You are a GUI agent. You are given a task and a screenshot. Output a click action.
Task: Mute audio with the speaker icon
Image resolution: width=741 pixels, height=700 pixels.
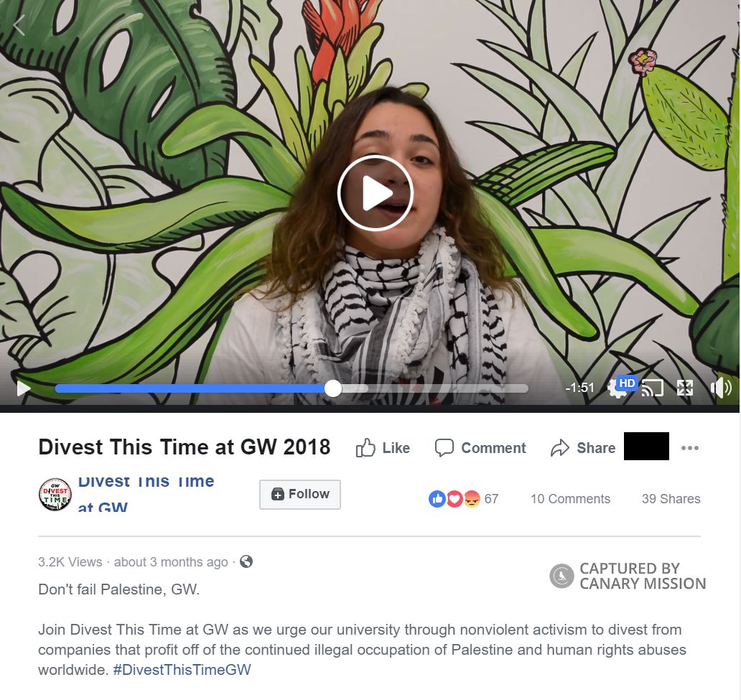click(721, 388)
